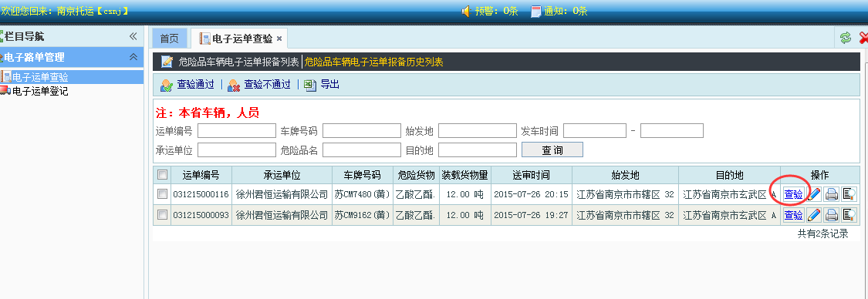868x299 pixels.
Task: Open the detail view icon for waybill 031215000093
Action: [x=849, y=215]
